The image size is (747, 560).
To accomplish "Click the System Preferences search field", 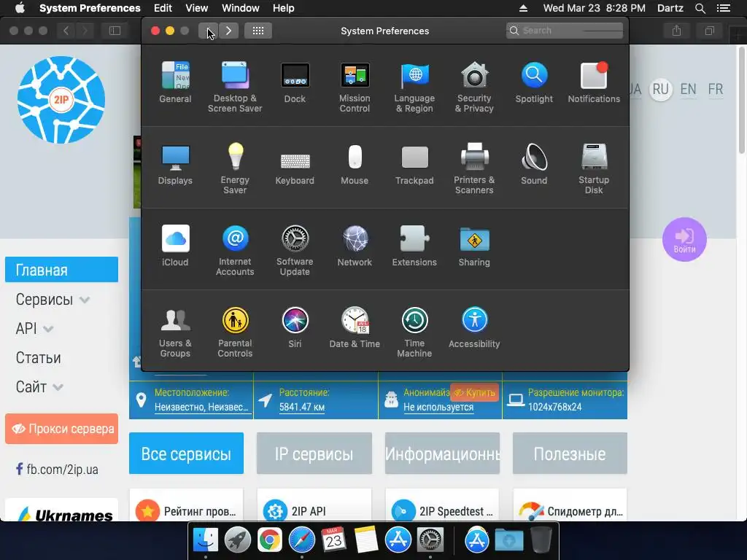I will coord(565,31).
